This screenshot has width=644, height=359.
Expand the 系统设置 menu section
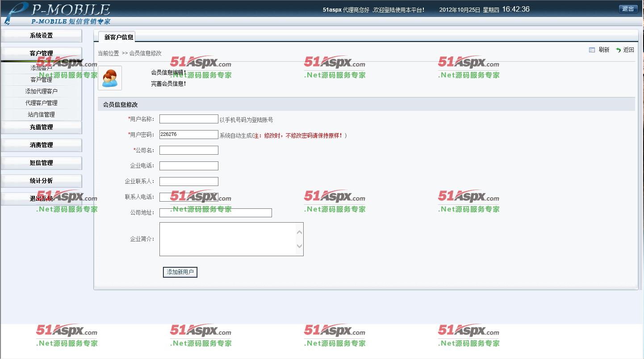(42, 36)
